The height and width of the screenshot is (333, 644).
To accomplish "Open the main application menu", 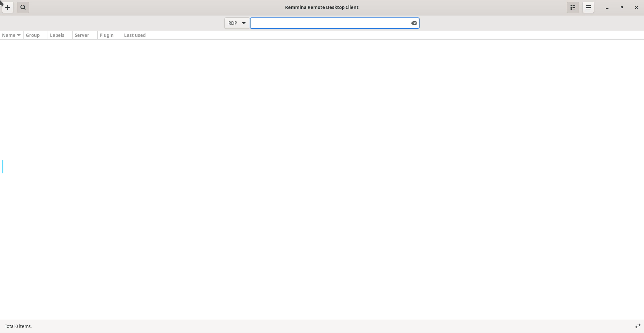I will tap(588, 7).
